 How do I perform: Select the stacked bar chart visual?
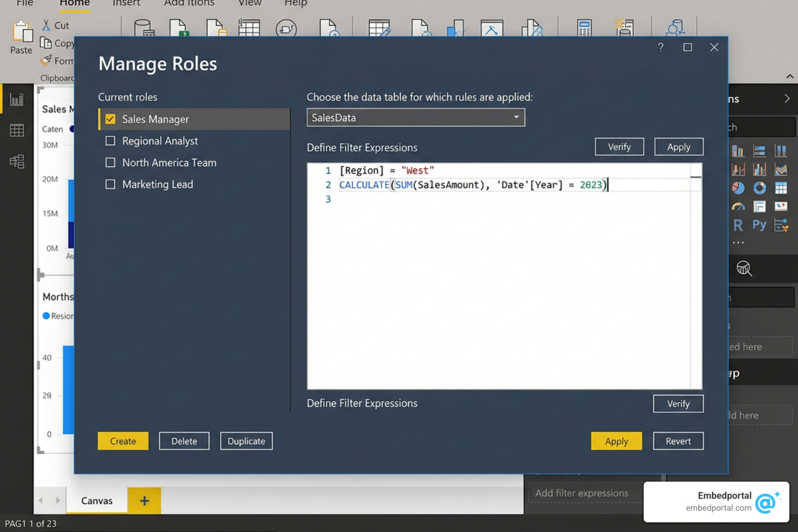[x=760, y=151]
